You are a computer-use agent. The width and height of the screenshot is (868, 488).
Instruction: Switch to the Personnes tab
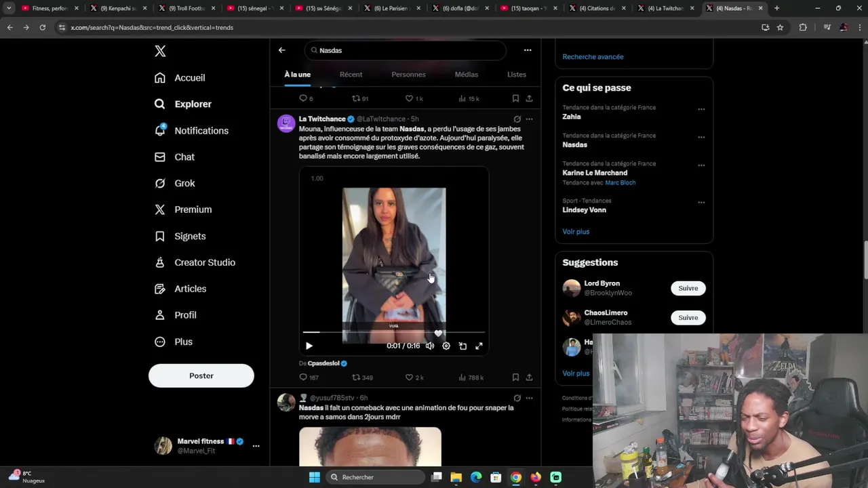point(408,75)
